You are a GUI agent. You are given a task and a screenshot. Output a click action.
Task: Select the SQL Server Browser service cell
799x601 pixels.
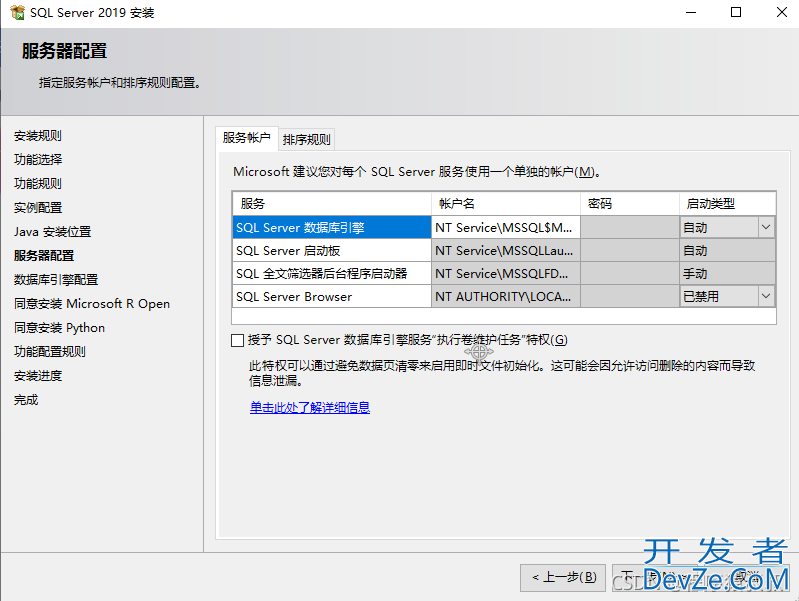[332, 296]
